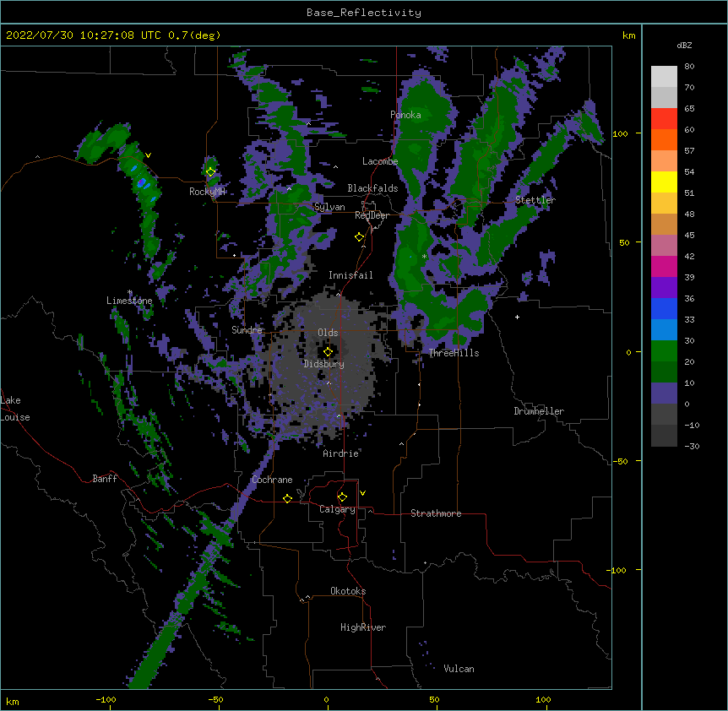Click the Sundre label
Viewport: 728px width, 711px height.
pos(247,330)
